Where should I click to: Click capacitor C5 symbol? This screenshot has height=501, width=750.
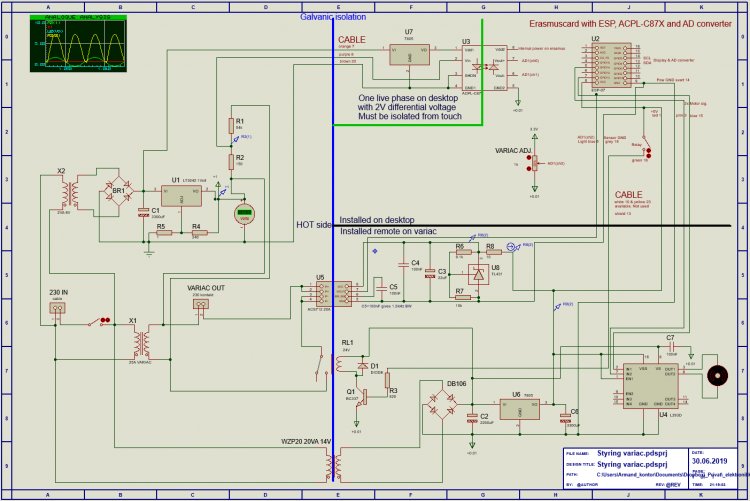tap(381, 288)
